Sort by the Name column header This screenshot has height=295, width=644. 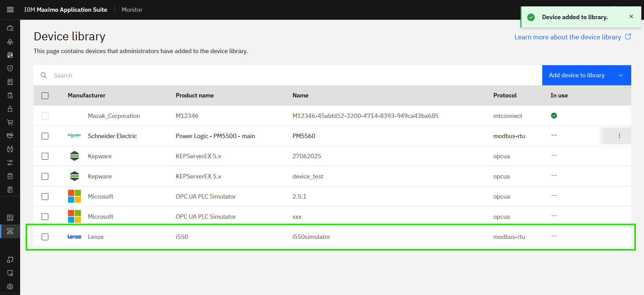click(301, 95)
